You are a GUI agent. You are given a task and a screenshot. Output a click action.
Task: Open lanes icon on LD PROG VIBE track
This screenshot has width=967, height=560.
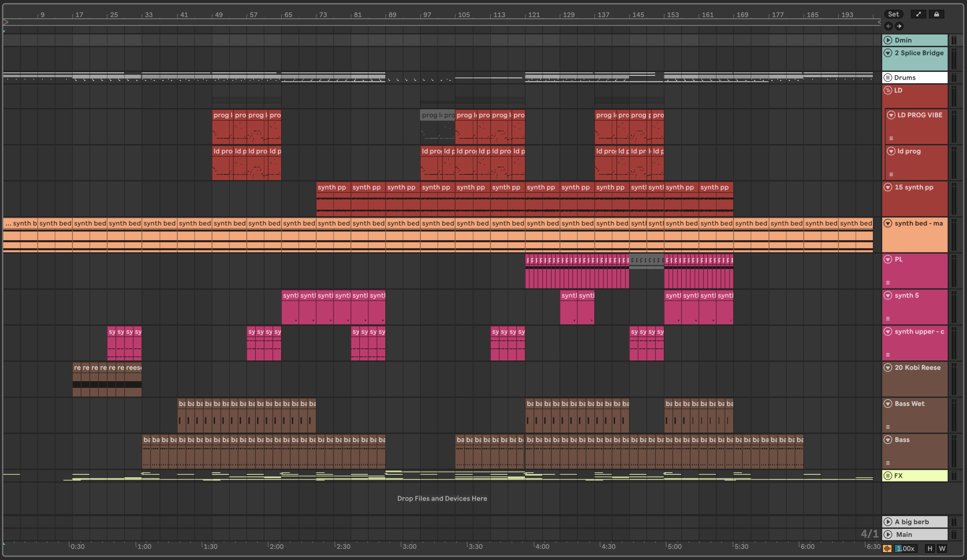click(891, 138)
